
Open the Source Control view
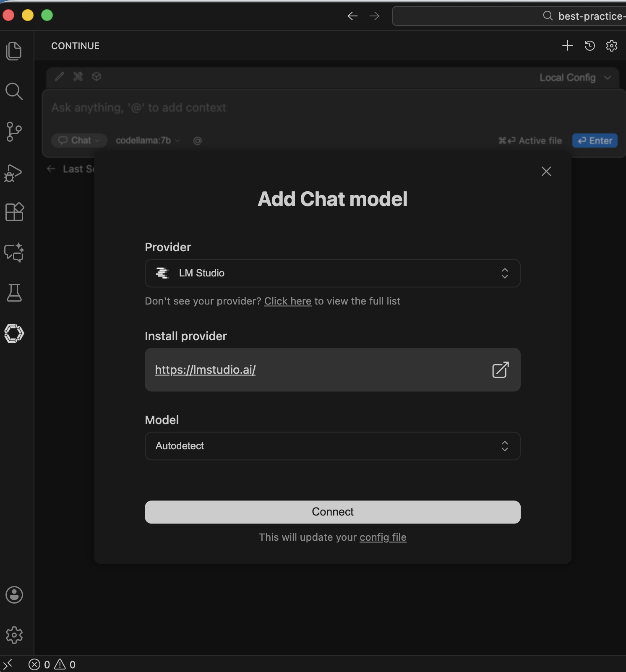14,132
